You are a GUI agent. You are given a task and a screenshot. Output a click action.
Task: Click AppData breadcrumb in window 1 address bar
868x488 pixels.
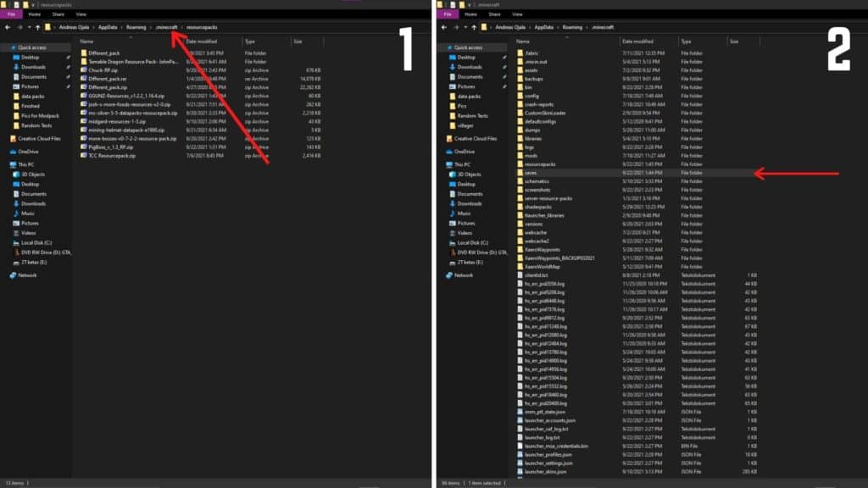[x=108, y=27]
